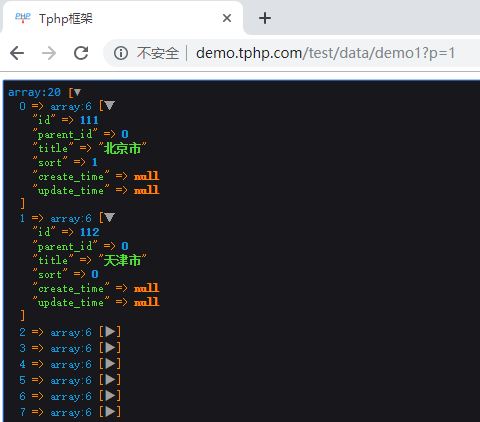Click the 不安全 security label
The height and width of the screenshot is (422, 480).
point(158,53)
